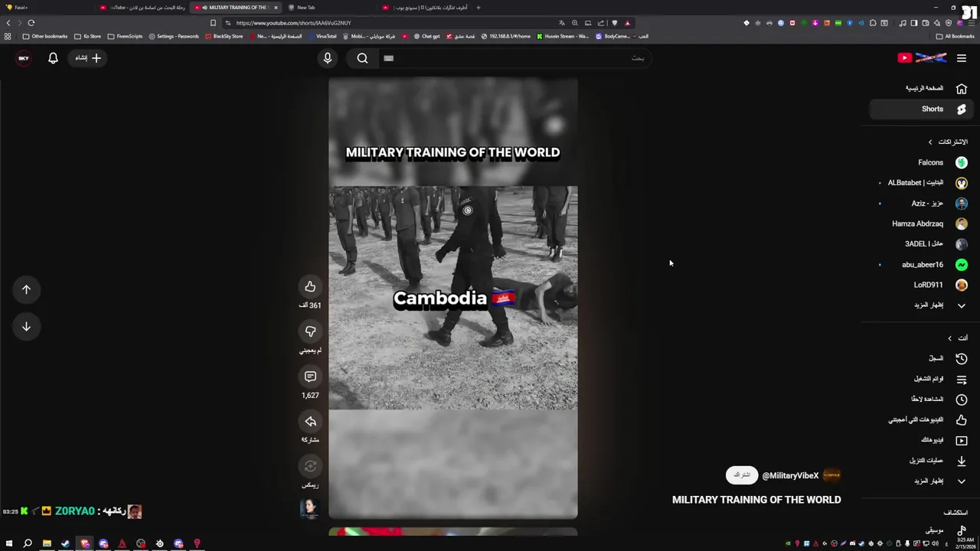Switch to the Fasel+ browser tab
Image resolution: width=980 pixels, height=551 pixels.
46,8
